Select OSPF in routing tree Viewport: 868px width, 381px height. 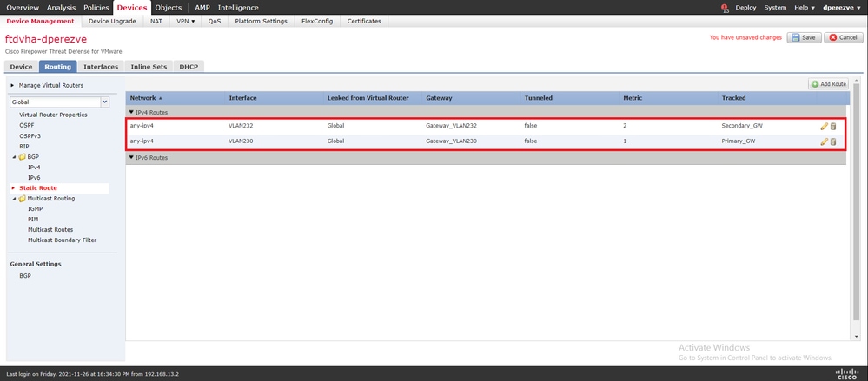pyautogui.click(x=27, y=126)
